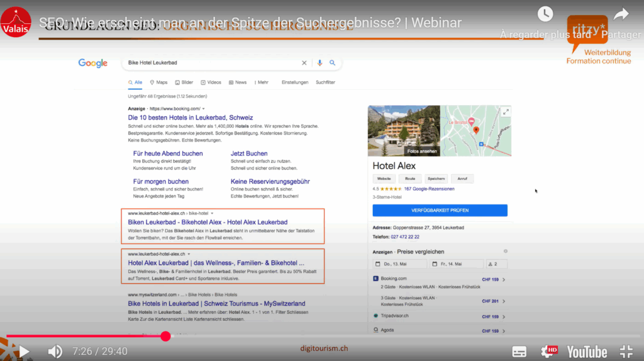The height and width of the screenshot is (361, 644).
Task: Open the Mehr menu
Action: 262,82
